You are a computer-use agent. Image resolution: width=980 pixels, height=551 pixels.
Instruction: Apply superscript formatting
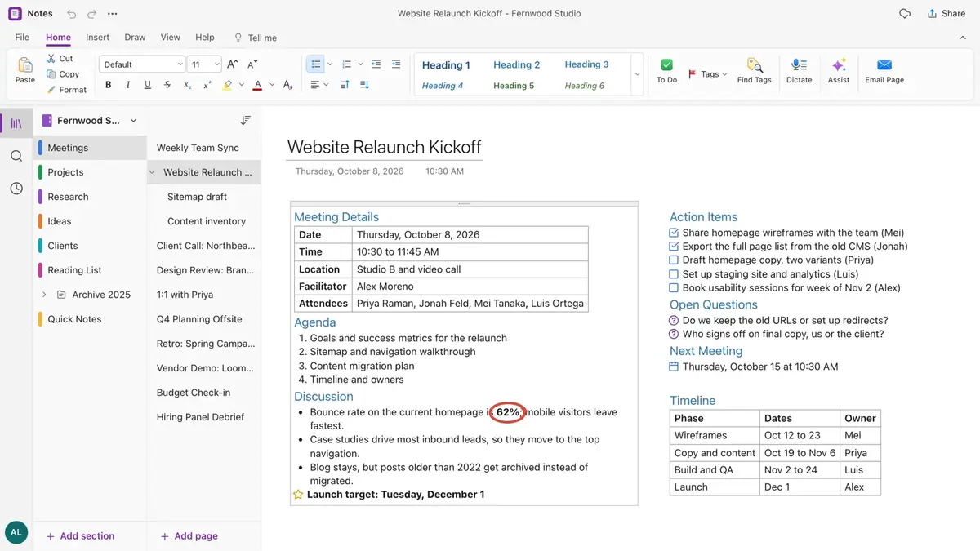(207, 85)
